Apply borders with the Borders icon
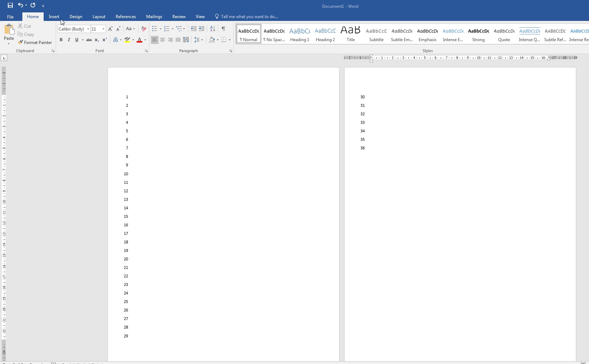Screen dimensions: 589x364 click(224, 40)
